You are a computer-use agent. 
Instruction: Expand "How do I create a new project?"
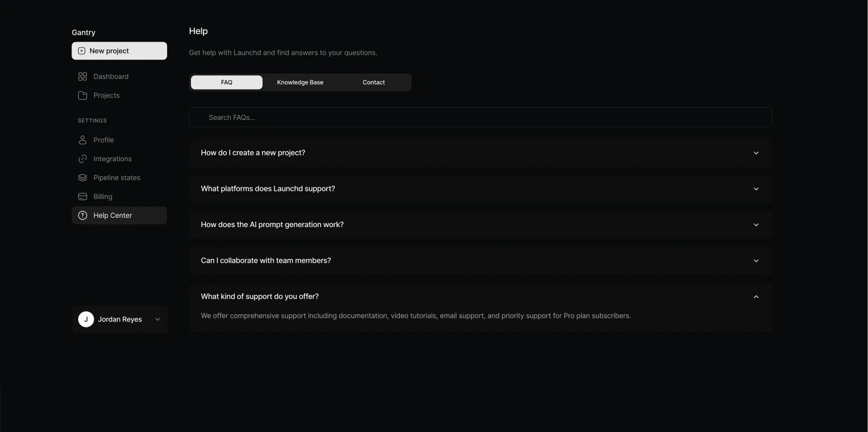click(480, 153)
